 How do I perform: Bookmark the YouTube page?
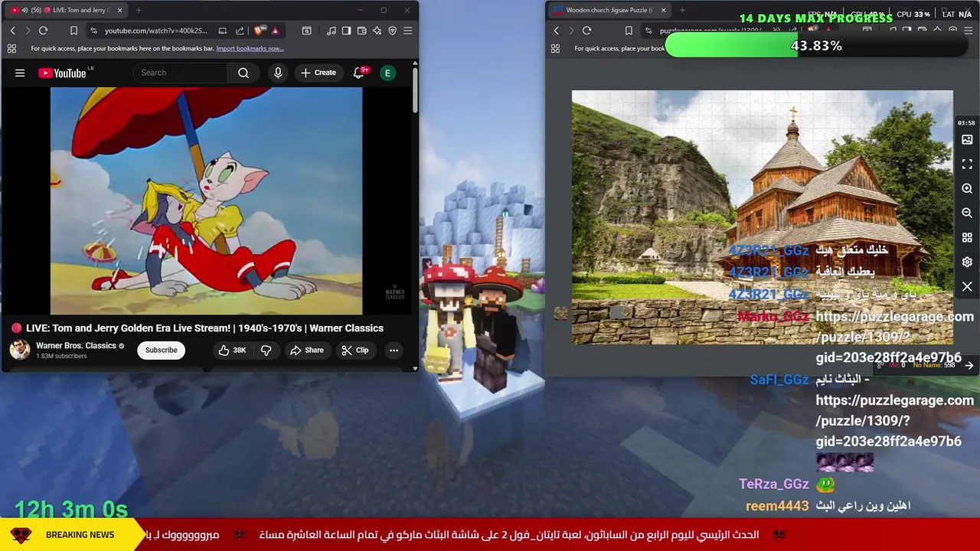(73, 31)
